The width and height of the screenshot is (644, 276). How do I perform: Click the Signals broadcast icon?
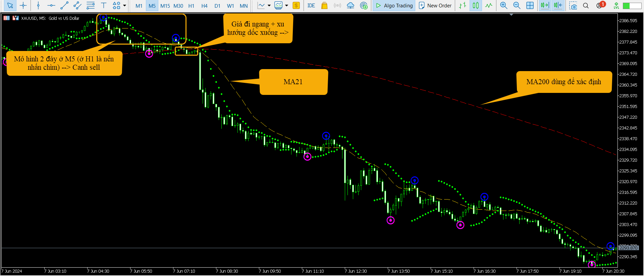pyautogui.click(x=337, y=5)
